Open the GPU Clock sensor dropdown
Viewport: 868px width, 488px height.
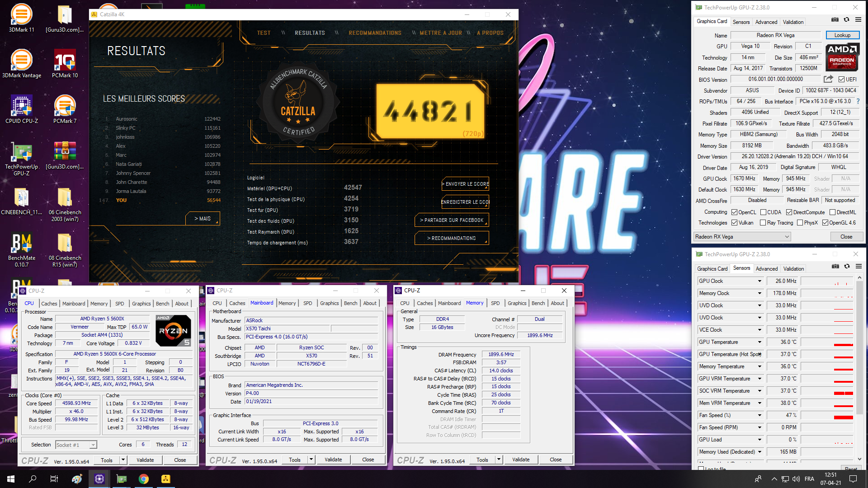(759, 281)
